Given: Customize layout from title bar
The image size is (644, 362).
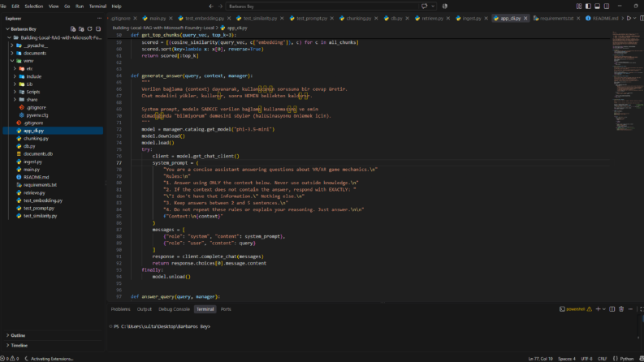Looking at the screenshot, I should click(579, 6).
